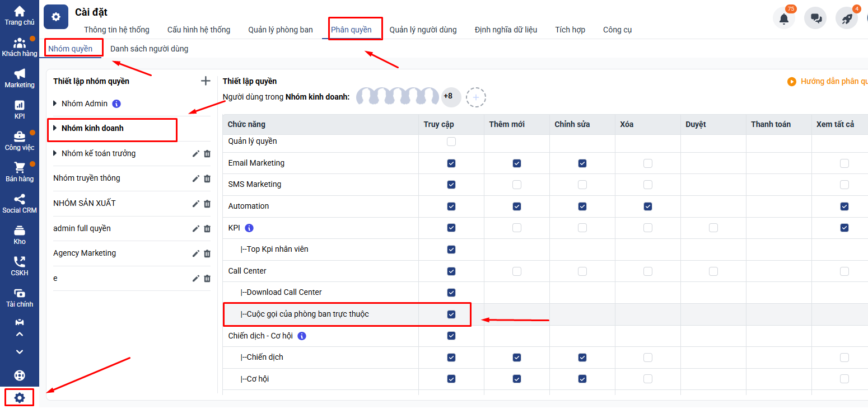Edit the NHÓM SẢN XUẤT group
The width and height of the screenshot is (868, 409).
click(x=195, y=204)
